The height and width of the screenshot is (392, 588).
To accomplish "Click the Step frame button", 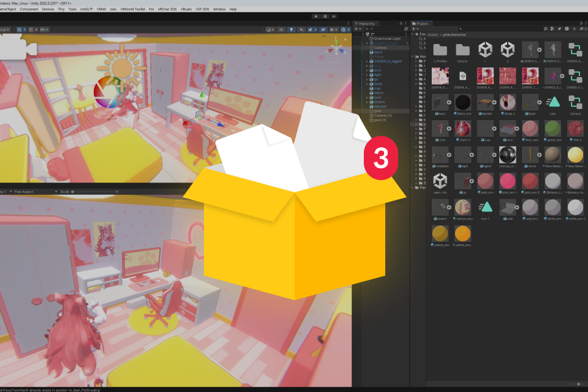I will [334, 16].
